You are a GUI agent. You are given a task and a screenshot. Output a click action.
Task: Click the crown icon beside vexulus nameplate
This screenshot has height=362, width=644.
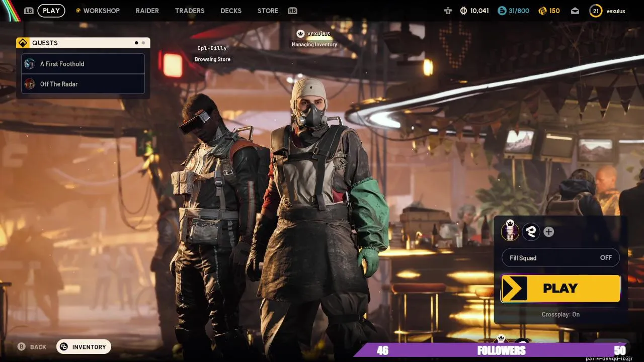(301, 34)
